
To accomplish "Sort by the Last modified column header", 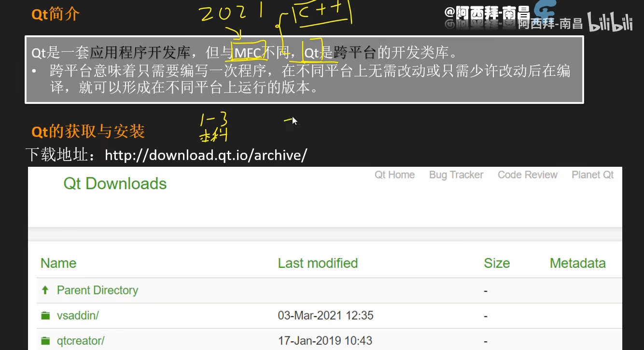I will [318, 263].
